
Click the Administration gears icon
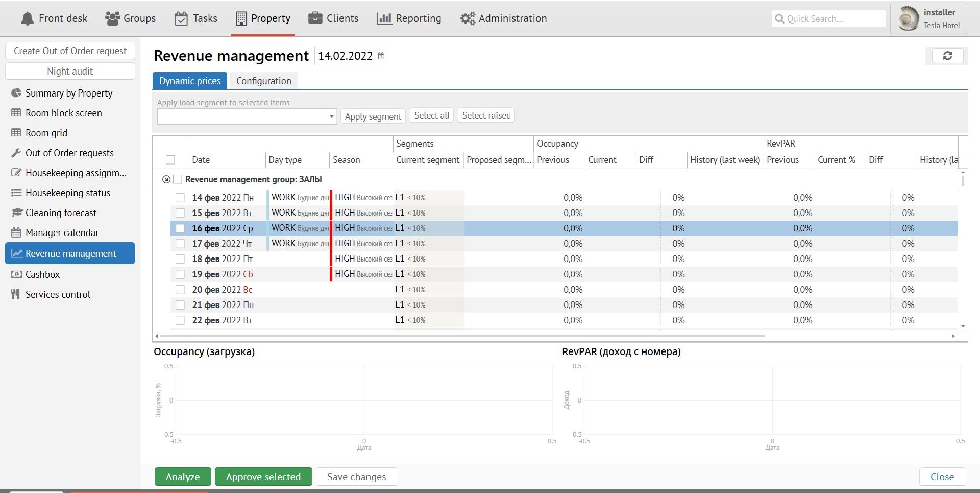pyautogui.click(x=467, y=18)
